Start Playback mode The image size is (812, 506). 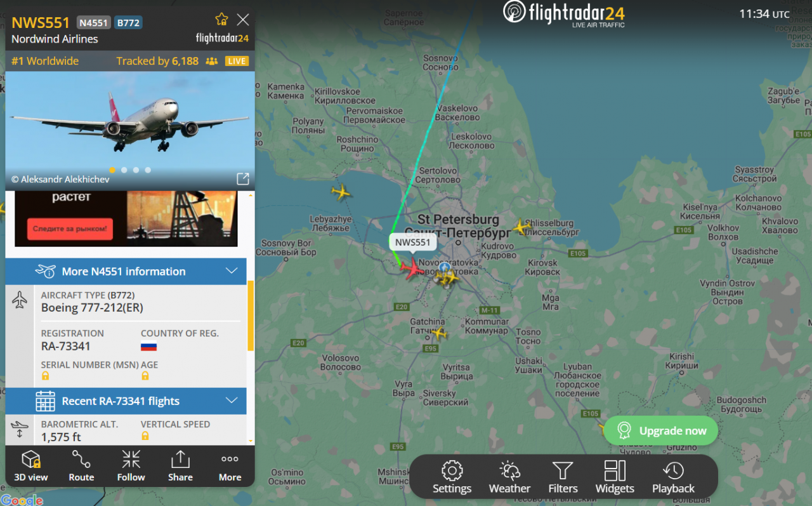click(x=673, y=477)
